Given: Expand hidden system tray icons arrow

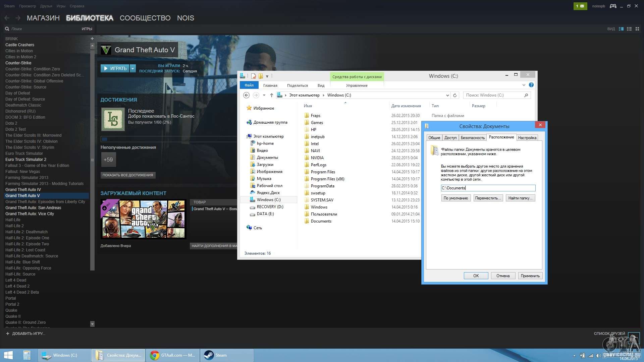Looking at the screenshot, I should (574, 356).
